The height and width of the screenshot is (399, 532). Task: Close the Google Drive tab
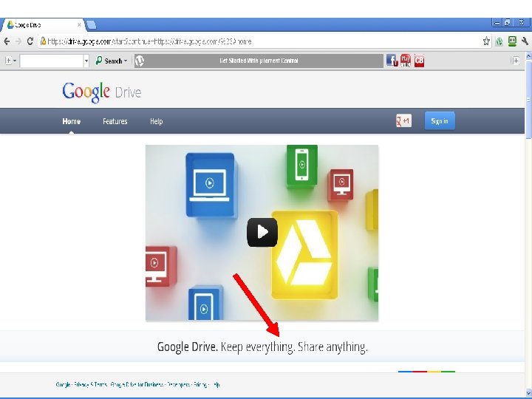tap(79, 25)
